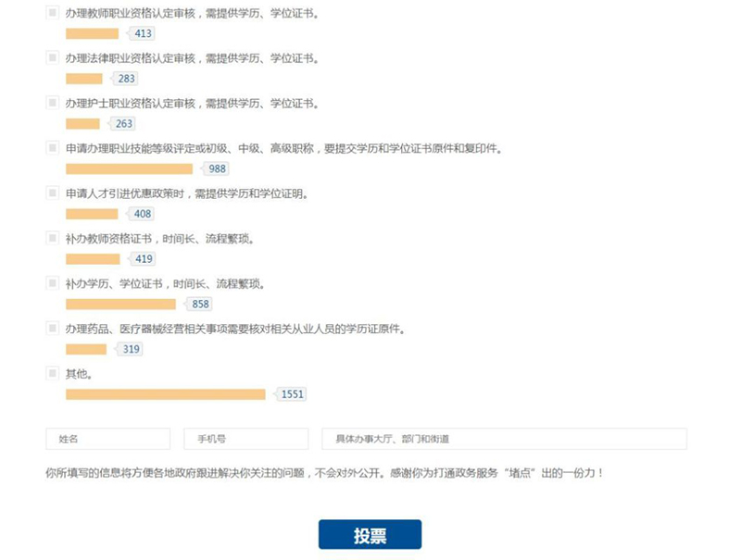
Task: Check the 办理教师职业资格认定审核 option
Action: pos(53,12)
